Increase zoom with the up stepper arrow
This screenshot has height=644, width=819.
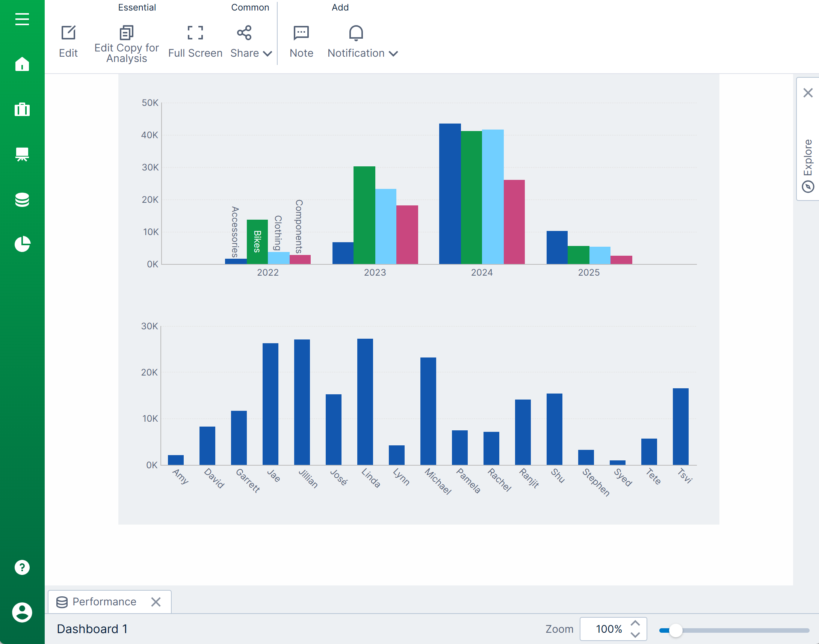pyautogui.click(x=635, y=623)
